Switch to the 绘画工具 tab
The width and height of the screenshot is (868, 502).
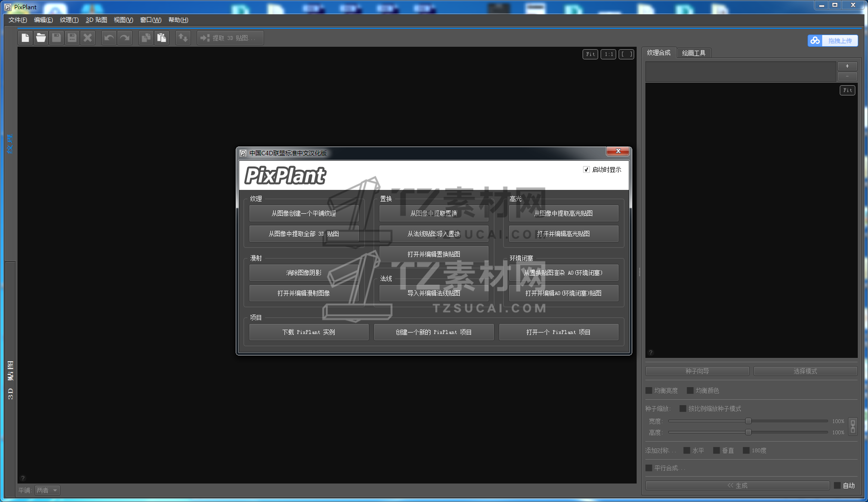coord(694,53)
